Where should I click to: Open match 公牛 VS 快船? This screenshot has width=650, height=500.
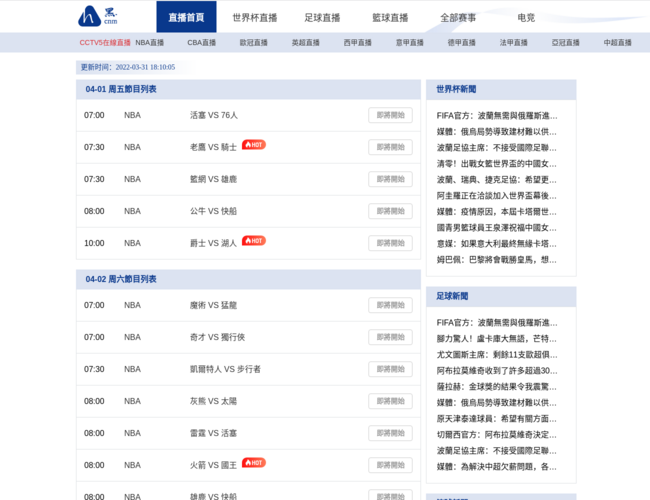tap(213, 211)
